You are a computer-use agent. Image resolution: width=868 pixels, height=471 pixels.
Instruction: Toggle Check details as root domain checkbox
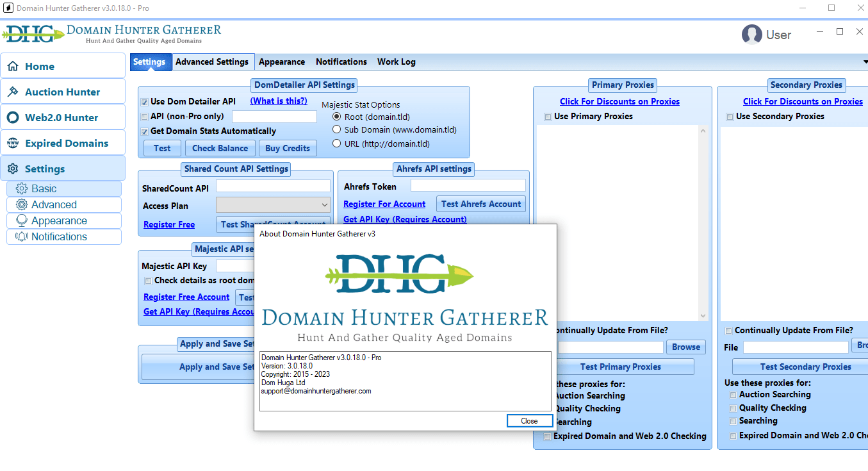tap(149, 281)
